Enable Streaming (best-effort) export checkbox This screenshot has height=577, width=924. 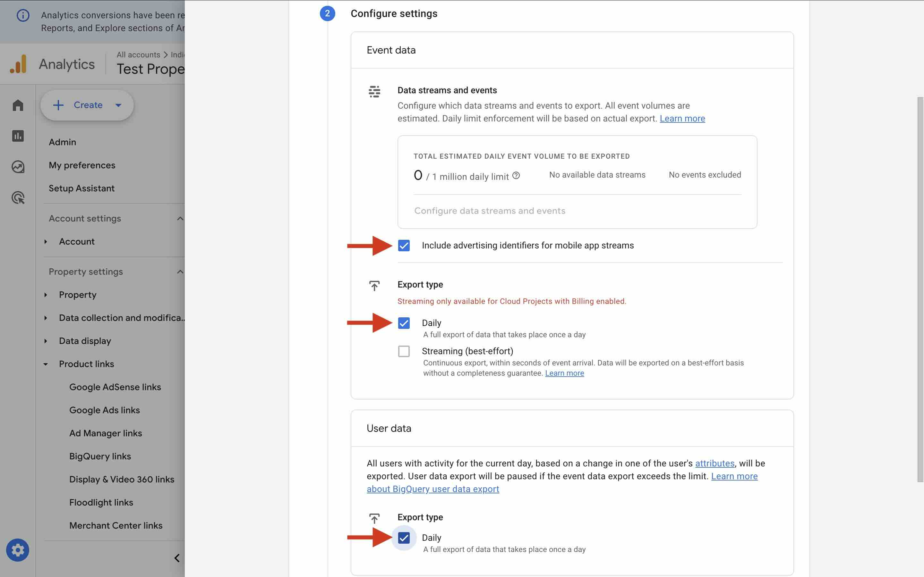pos(404,351)
